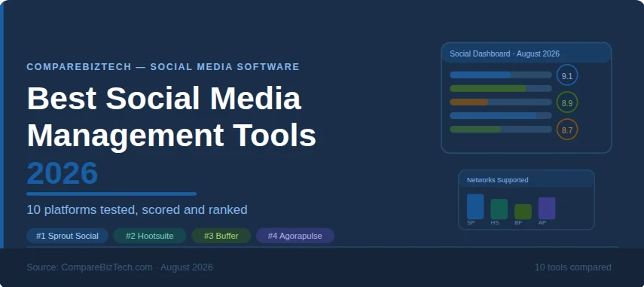644x287 pixels.
Task: Click the #1 Sprout Social pill
Action: pyautogui.click(x=67, y=236)
